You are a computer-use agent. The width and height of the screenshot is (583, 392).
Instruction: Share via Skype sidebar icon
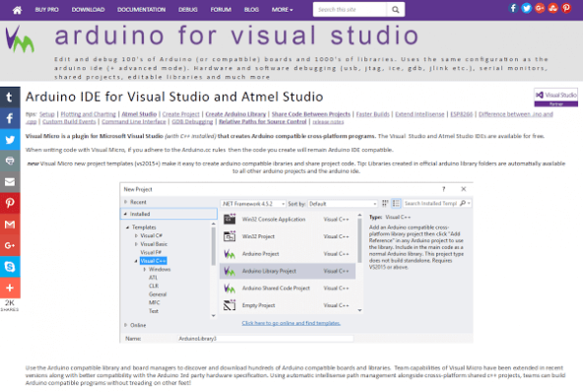pyautogui.click(x=10, y=267)
